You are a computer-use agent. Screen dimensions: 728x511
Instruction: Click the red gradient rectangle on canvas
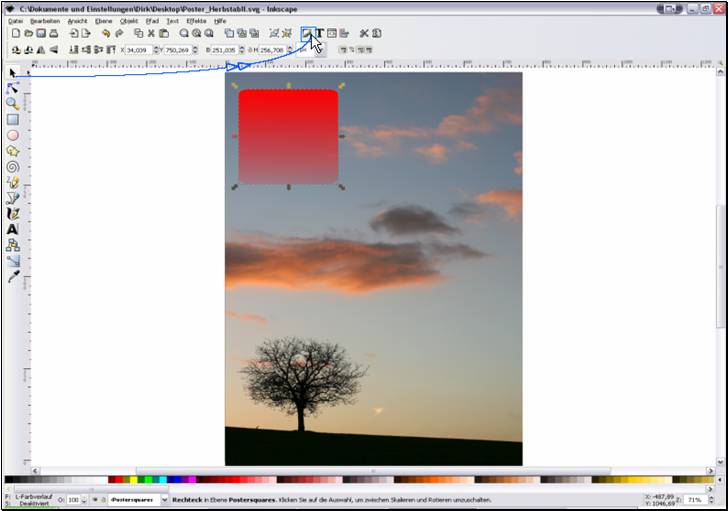coord(288,137)
